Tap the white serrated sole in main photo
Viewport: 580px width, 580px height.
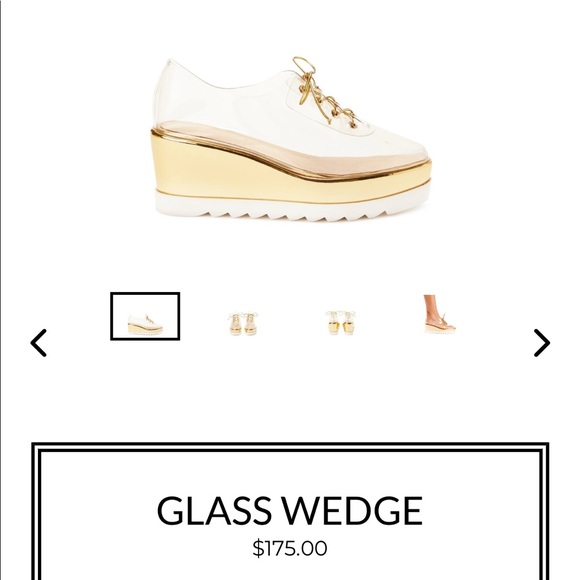click(x=292, y=208)
